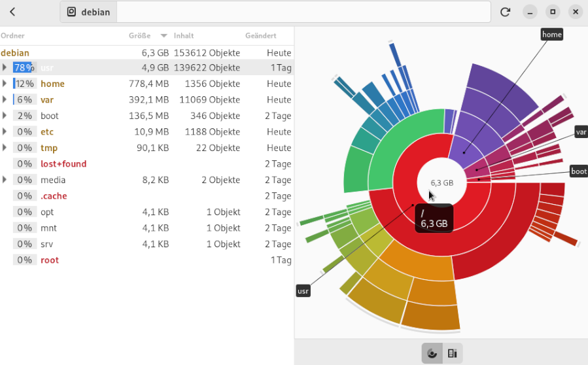Click the 2% usage bar for boot
Viewport: 588px width, 365px height.
click(24, 116)
